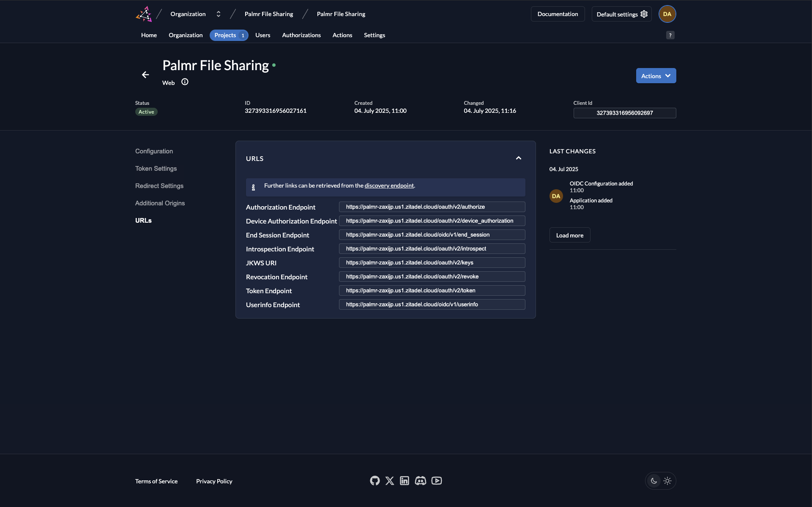Click the info icon in discovery notice
The height and width of the screenshot is (507, 812).
point(253,187)
